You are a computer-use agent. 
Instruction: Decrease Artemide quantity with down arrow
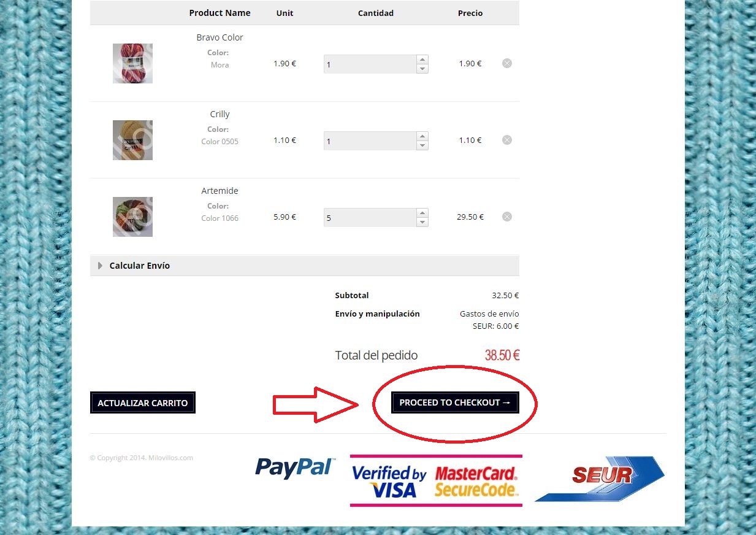(x=422, y=222)
